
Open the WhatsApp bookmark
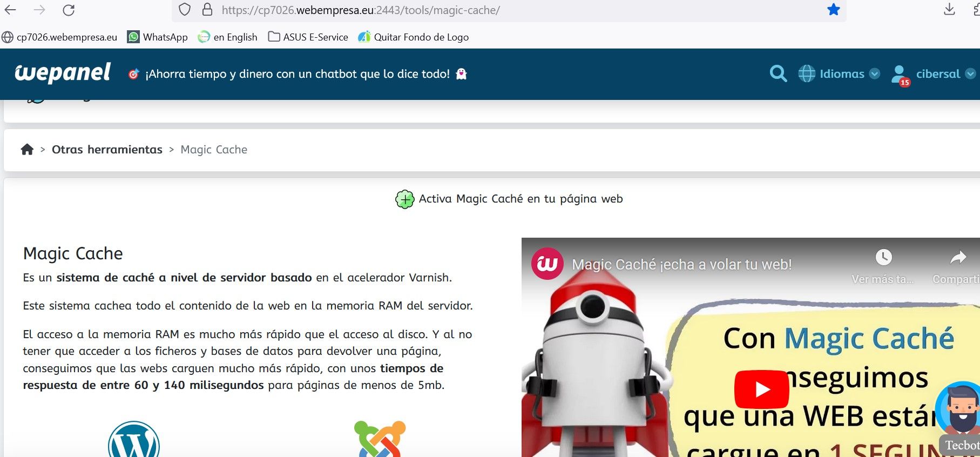tap(158, 37)
